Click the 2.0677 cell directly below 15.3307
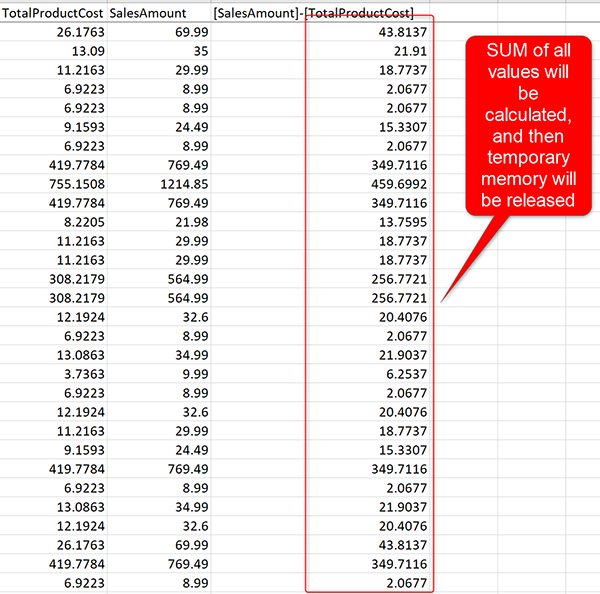Image resolution: width=600 pixels, height=594 pixels. click(320, 145)
